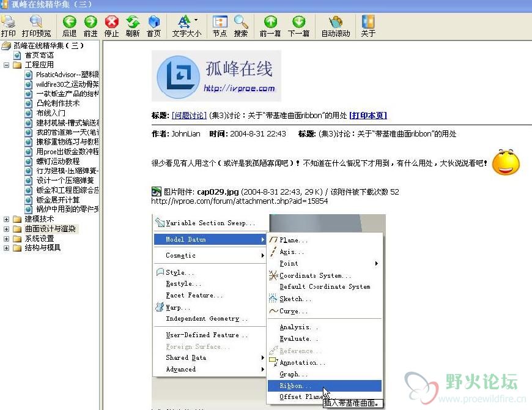Choose Ribbon... highlighted entry
532x410 pixels.
(325, 386)
